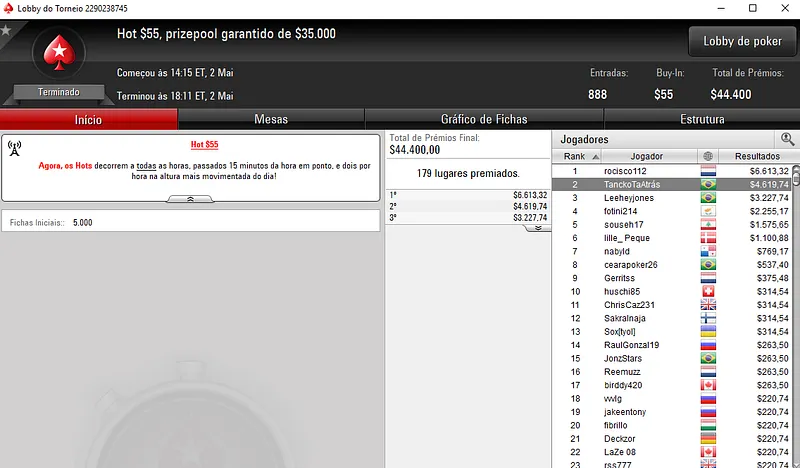Open the Estrutura tab

(x=702, y=119)
